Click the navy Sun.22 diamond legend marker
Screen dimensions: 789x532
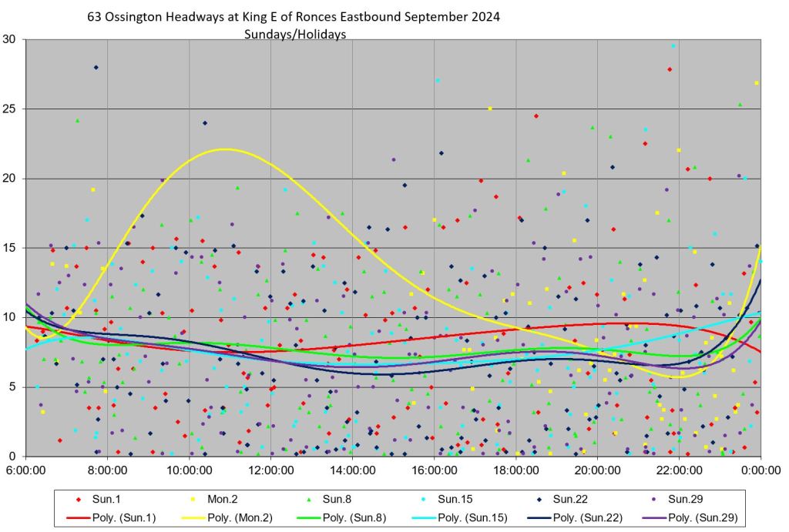pyautogui.click(x=544, y=500)
